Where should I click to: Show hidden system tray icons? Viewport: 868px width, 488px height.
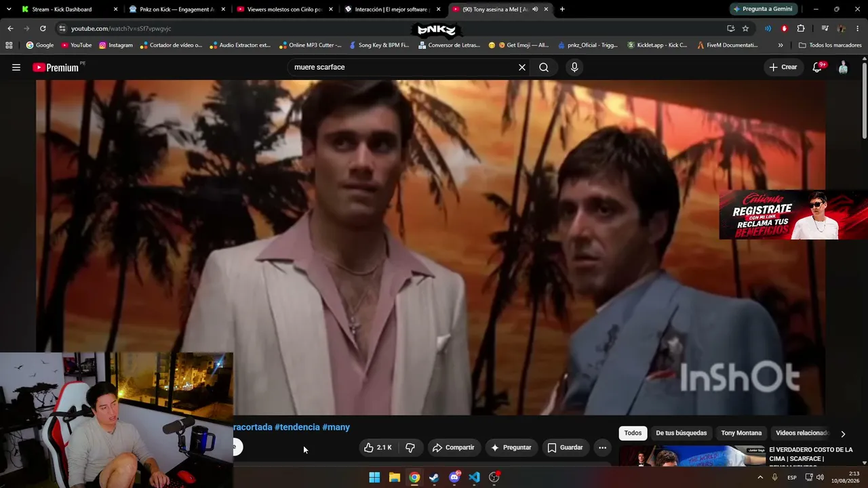[759, 477]
